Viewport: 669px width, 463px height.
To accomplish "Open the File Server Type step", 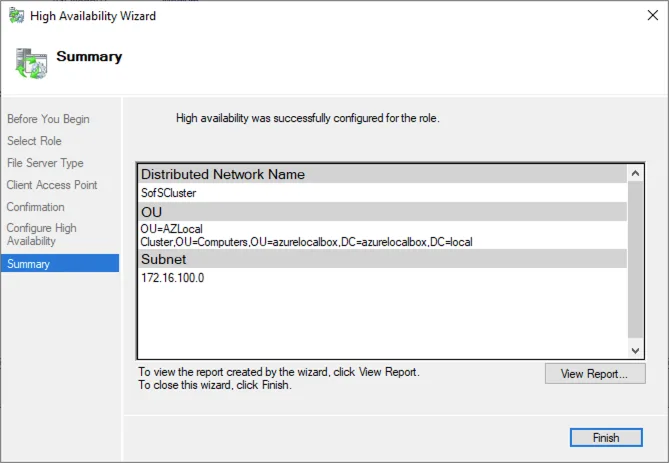I will point(45,163).
